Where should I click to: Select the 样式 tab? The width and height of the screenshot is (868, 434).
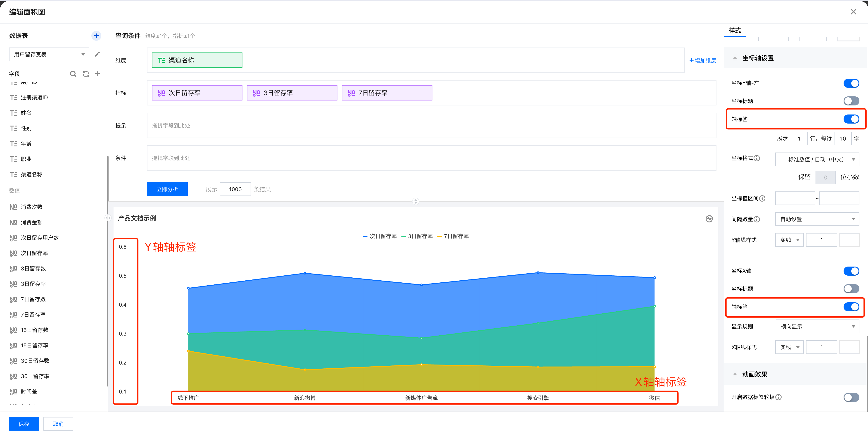(735, 30)
